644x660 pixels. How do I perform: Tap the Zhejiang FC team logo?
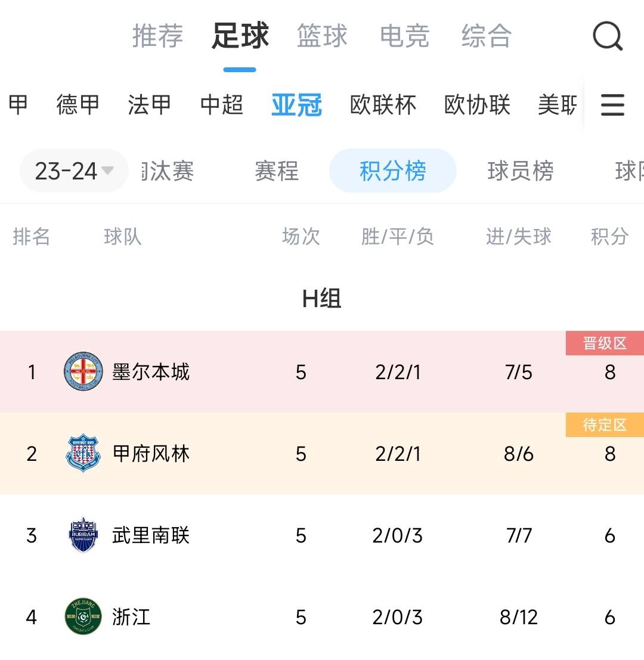(x=83, y=616)
